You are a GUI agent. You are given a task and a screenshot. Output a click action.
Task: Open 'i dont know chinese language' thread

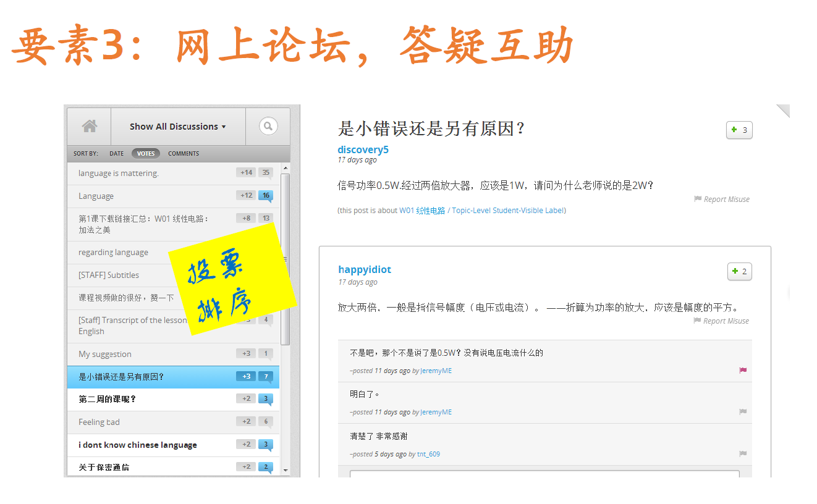pyautogui.click(x=138, y=445)
